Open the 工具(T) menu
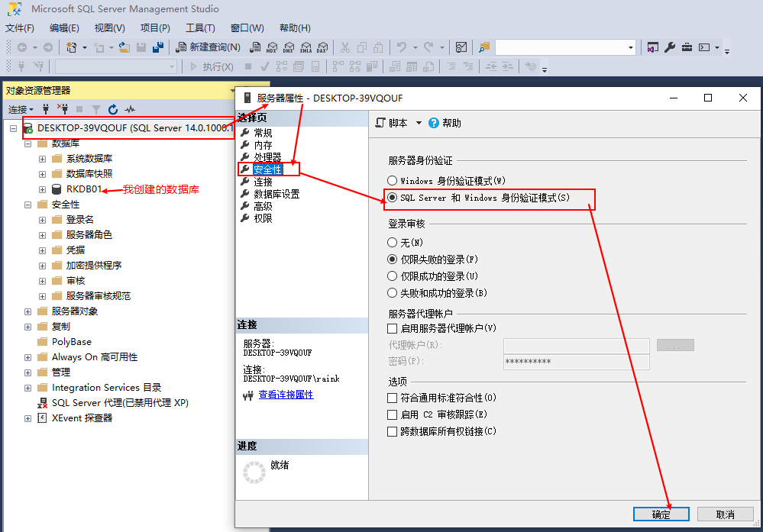 pyautogui.click(x=200, y=27)
